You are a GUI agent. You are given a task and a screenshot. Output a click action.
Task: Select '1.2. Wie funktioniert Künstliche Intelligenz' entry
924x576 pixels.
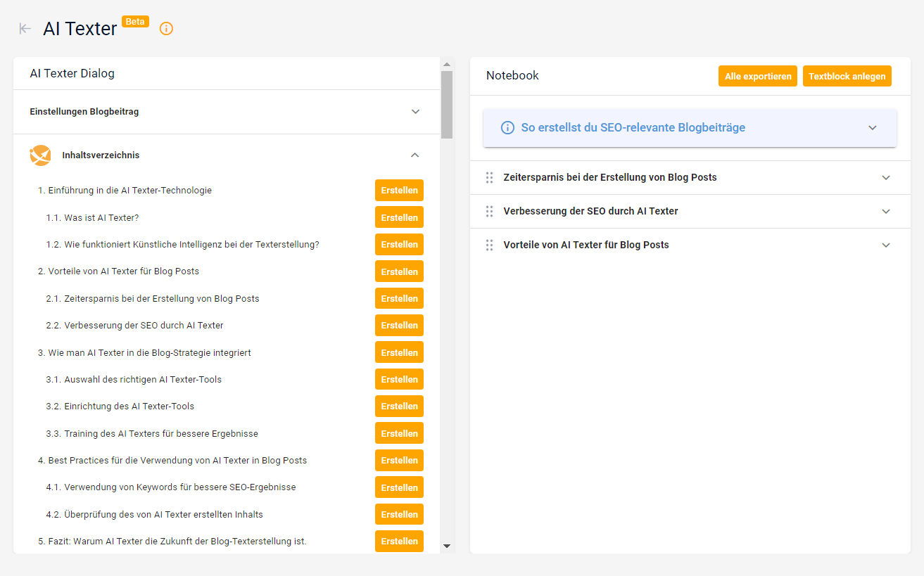(183, 245)
